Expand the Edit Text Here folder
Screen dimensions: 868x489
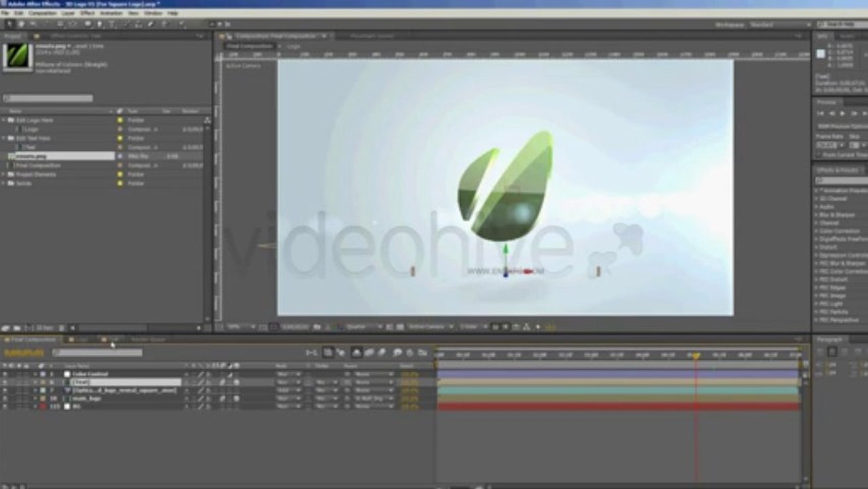coord(4,138)
